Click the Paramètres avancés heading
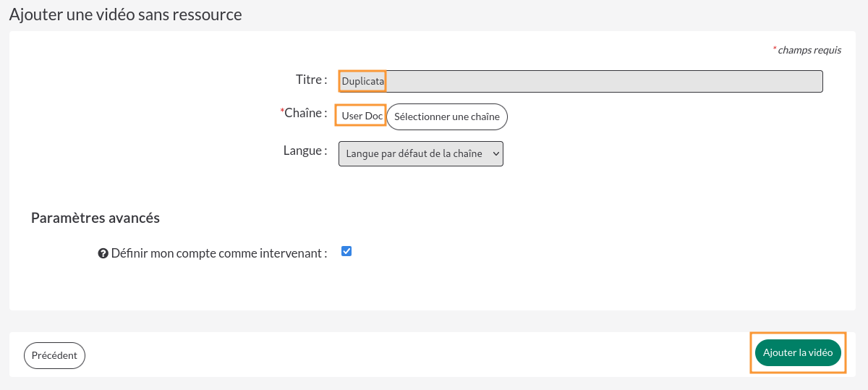 (95, 218)
